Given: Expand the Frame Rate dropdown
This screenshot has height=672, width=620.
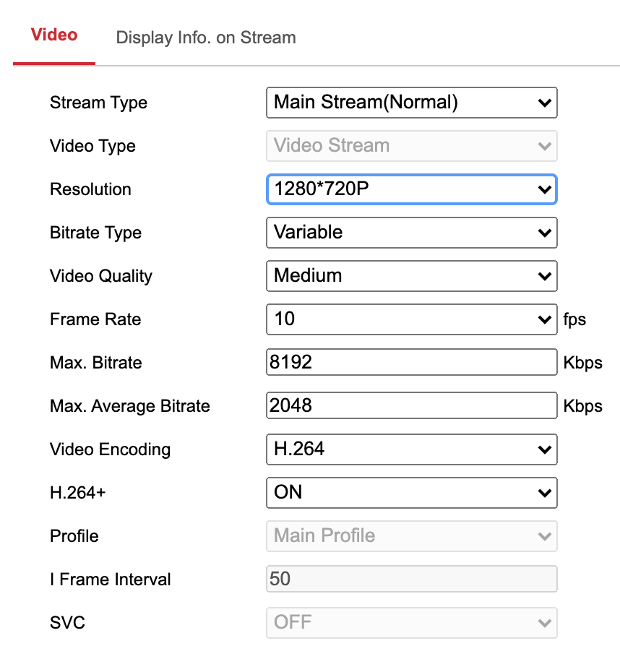Looking at the screenshot, I should (x=411, y=319).
